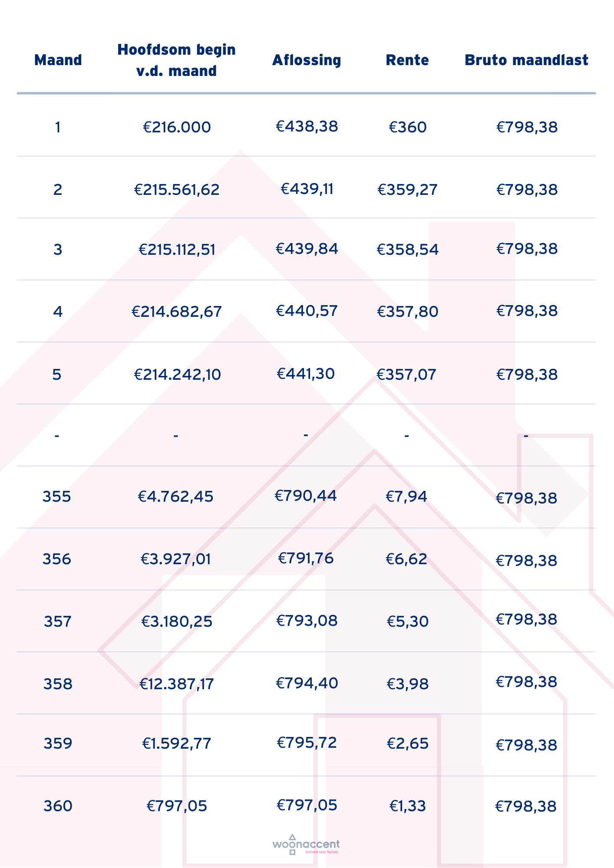Image resolution: width=614 pixels, height=868 pixels.
Task: Select the €438,38 aflossing value
Action: coord(307,126)
